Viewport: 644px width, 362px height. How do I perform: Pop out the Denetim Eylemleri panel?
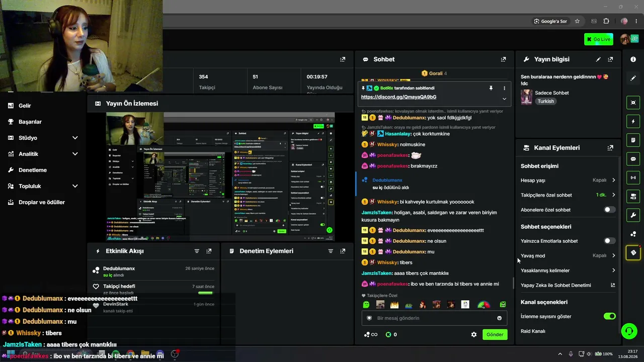[x=343, y=251]
